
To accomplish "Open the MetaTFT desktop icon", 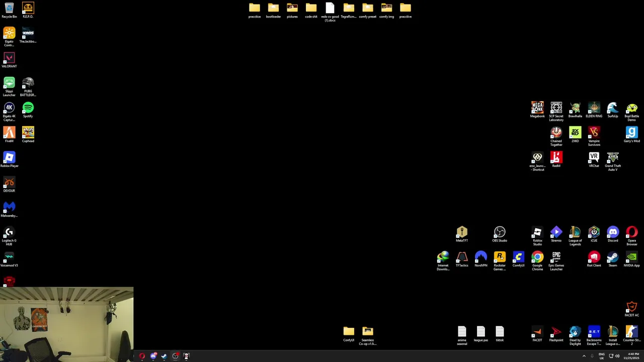I will pyautogui.click(x=462, y=234).
